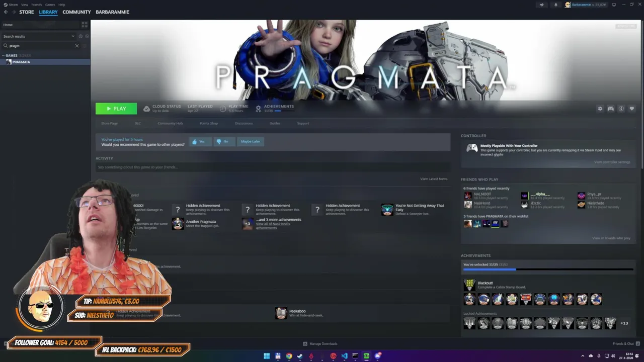This screenshot has height=362, width=644.
Task: Open the Windows Start menu
Action: pos(267,356)
